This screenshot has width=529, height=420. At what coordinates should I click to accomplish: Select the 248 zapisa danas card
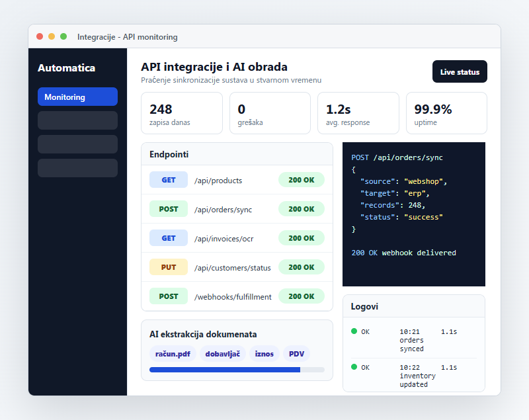pos(182,113)
